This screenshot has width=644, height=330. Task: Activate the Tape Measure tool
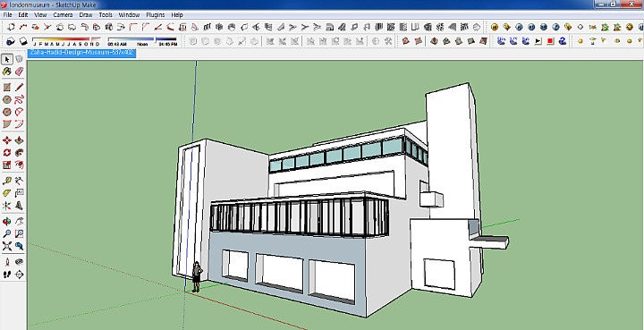(7, 181)
